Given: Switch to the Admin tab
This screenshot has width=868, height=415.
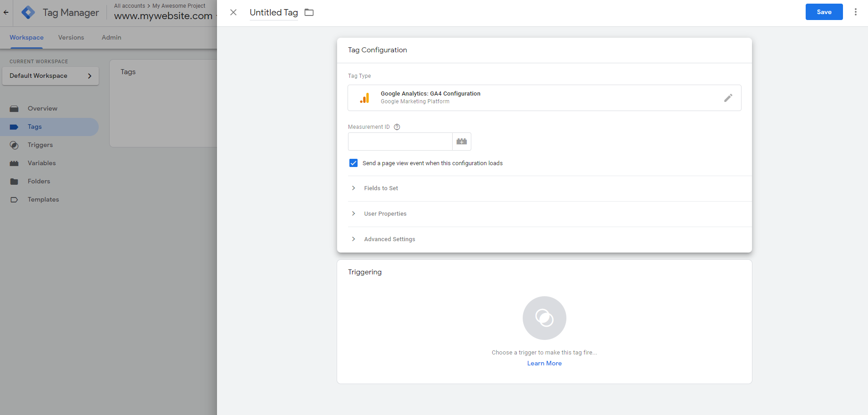Looking at the screenshot, I should pos(111,37).
